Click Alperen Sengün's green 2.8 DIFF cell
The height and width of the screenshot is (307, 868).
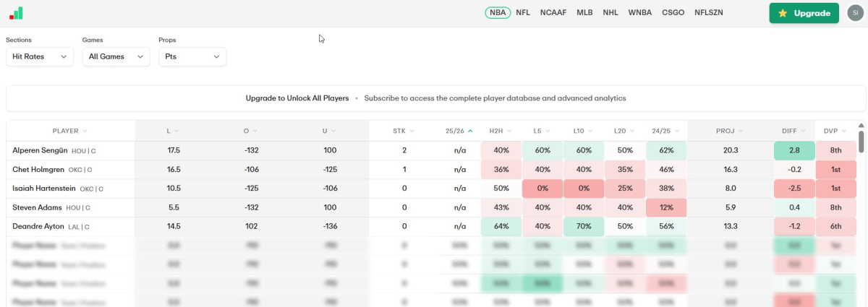click(x=793, y=150)
